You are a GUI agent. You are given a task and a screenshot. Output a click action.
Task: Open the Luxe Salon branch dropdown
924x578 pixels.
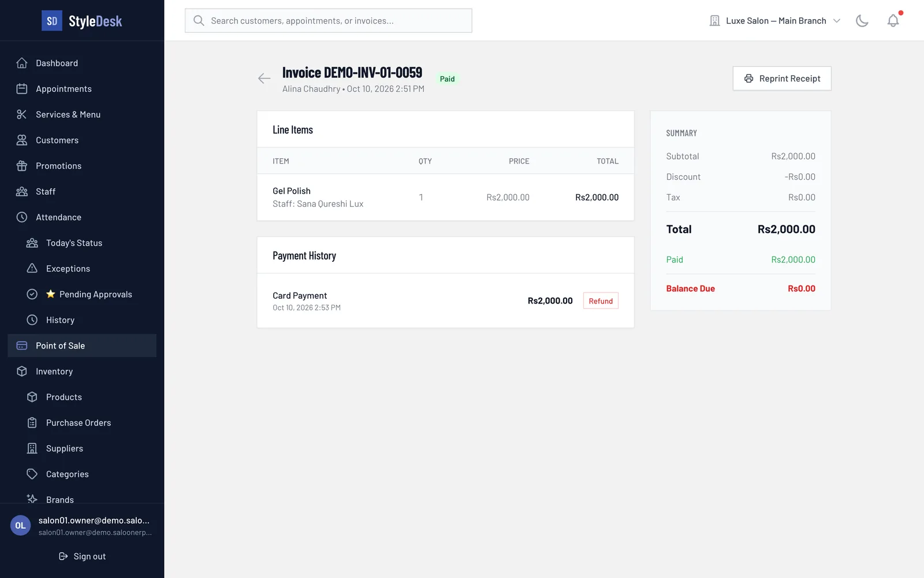tap(775, 21)
